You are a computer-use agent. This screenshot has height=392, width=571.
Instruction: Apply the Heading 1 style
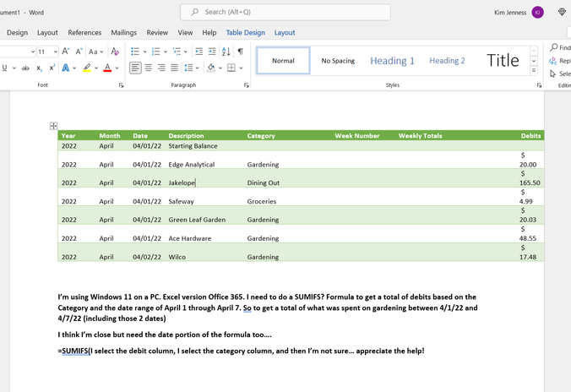coord(392,61)
